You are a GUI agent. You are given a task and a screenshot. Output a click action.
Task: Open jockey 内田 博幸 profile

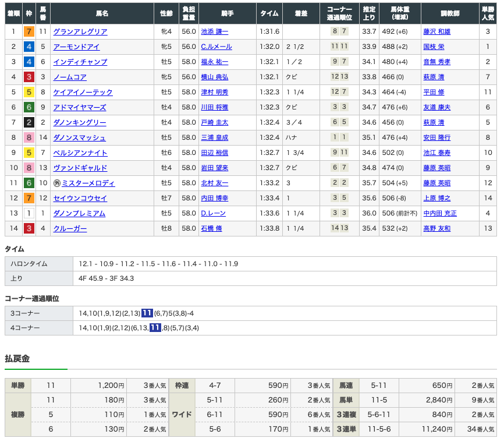click(215, 198)
